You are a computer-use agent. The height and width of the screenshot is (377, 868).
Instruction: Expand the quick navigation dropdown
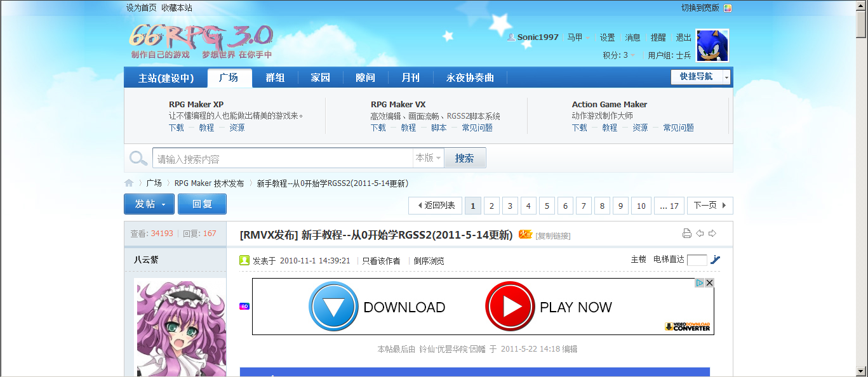[x=727, y=77]
